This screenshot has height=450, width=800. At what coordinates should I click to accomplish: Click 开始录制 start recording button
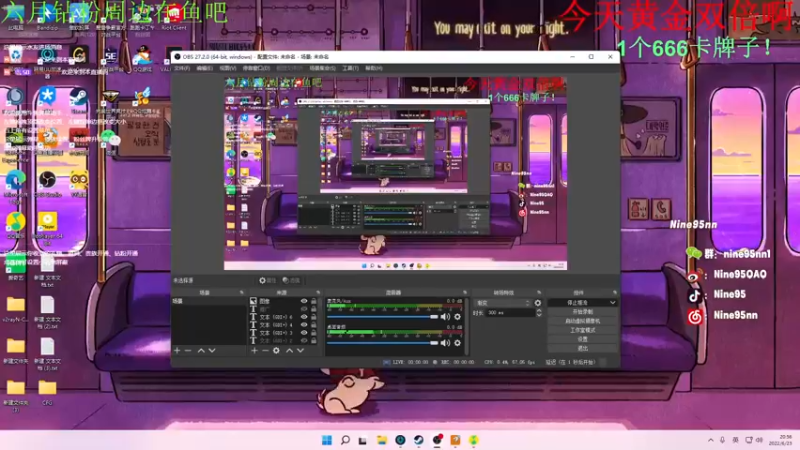click(582, 312)
